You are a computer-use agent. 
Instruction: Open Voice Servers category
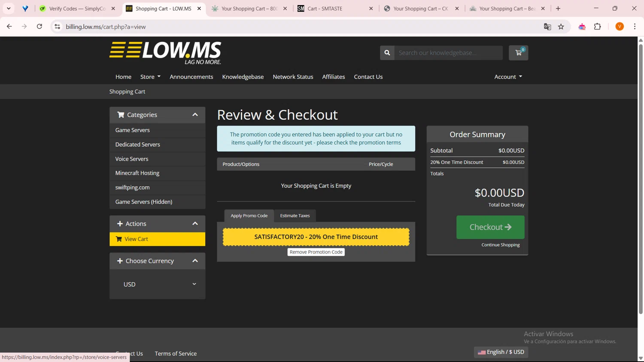[157, 159]
